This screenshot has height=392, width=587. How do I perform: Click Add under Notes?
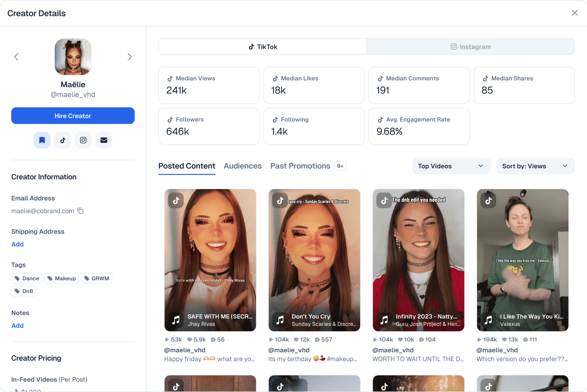click(x=18, y=325)
